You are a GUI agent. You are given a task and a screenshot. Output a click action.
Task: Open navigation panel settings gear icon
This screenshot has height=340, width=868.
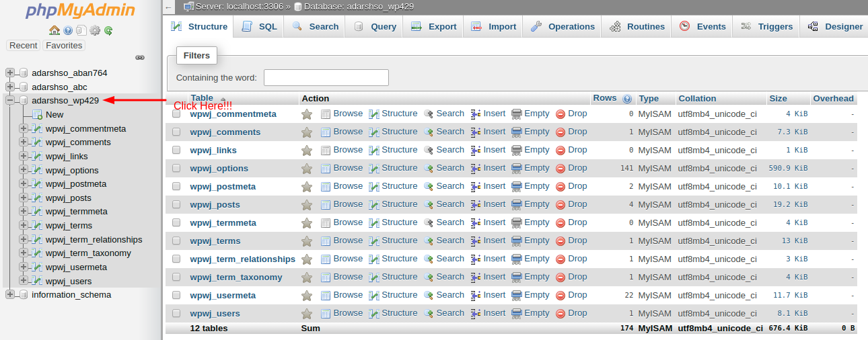pyautogui.click(x=95, y=30)
